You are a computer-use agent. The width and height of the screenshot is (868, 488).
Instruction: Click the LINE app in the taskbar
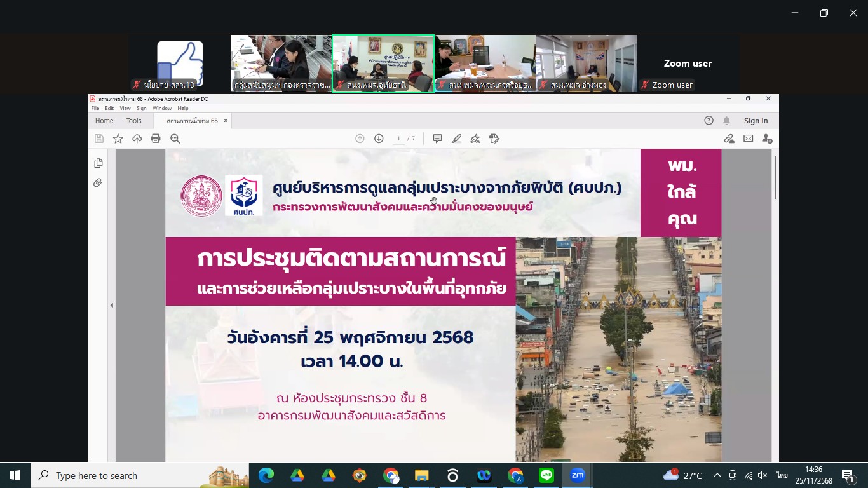click(x=546, y=475)
